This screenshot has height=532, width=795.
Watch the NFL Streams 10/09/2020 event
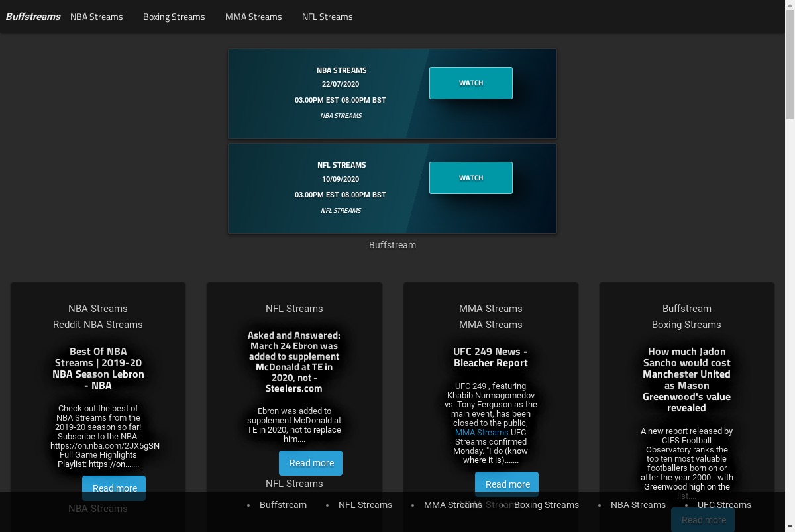[471, 178]
